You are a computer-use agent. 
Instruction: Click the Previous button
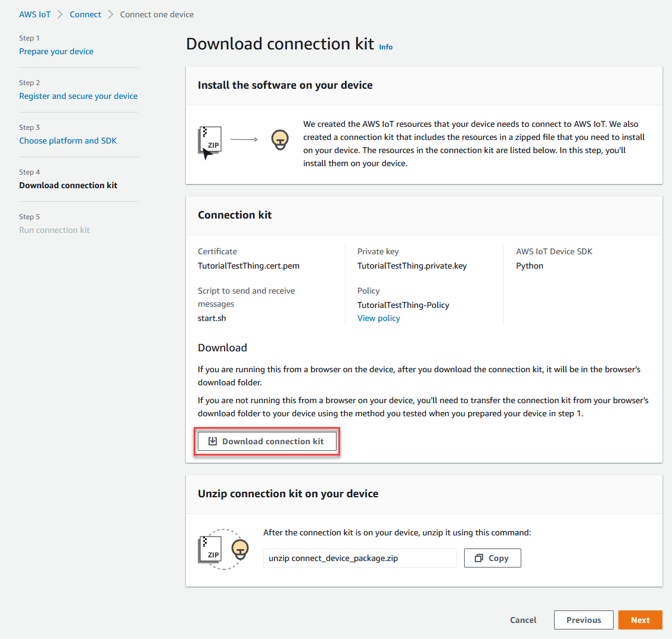(583, 619)
